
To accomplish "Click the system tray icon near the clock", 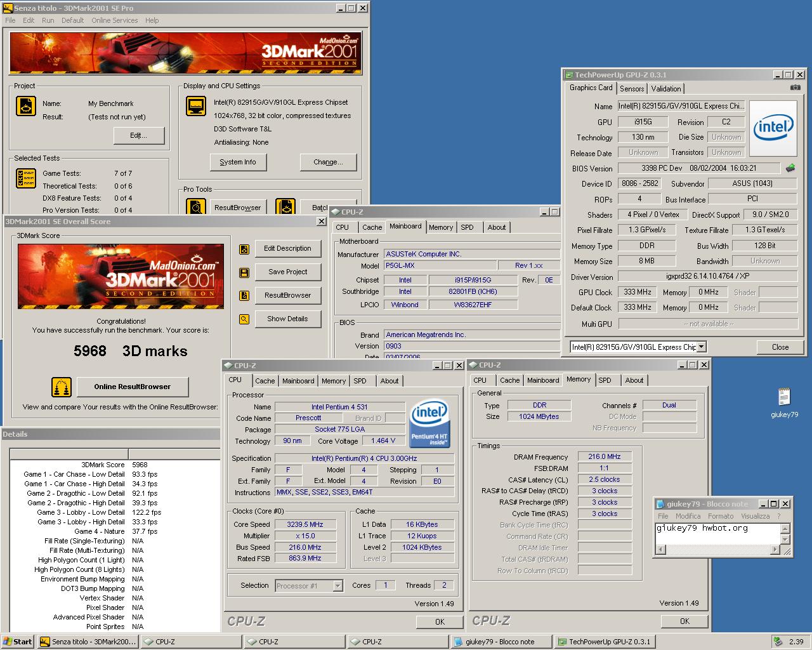I will [x=778, y=642].
